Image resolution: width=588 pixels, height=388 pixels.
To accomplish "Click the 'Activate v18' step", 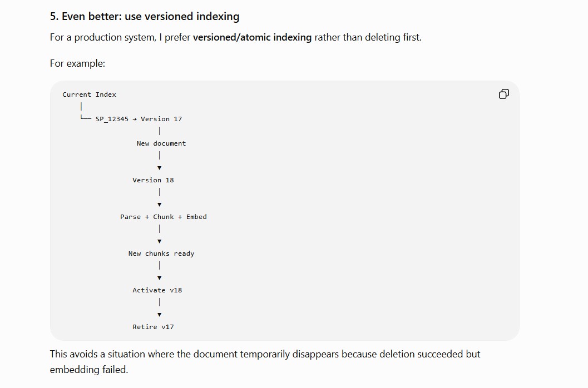I will click(157, 290).
